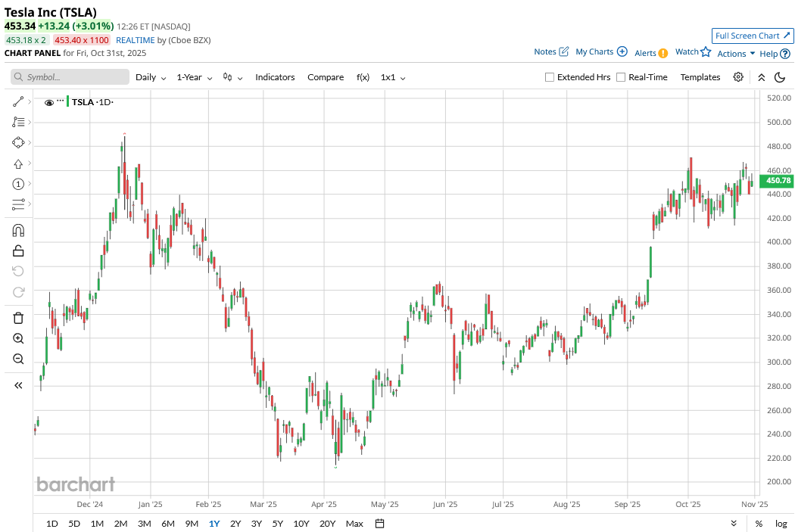795x532 pixels.
Task: Hide the TSLA series using the eye icon
Action: pyautogui.click(x=49, y=102)
